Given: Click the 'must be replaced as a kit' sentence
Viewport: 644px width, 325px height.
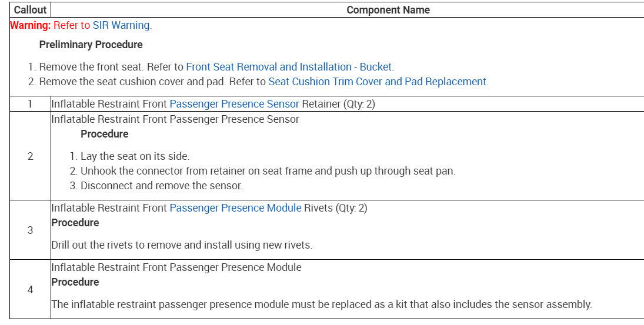Looking at the screenshot, I should coord(321,304).
